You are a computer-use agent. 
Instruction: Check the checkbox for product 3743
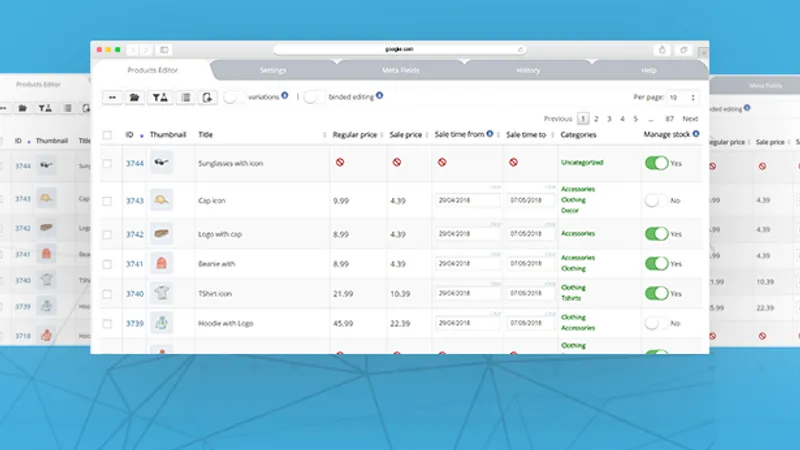click(x=107, y=201)
